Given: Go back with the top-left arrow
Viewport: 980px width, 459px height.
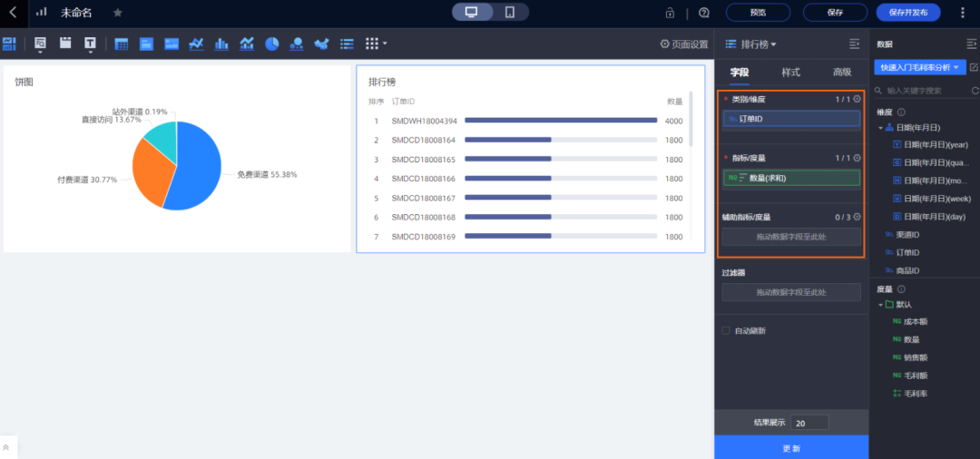Looking at the screenshot, I should [x=13, y=13].
